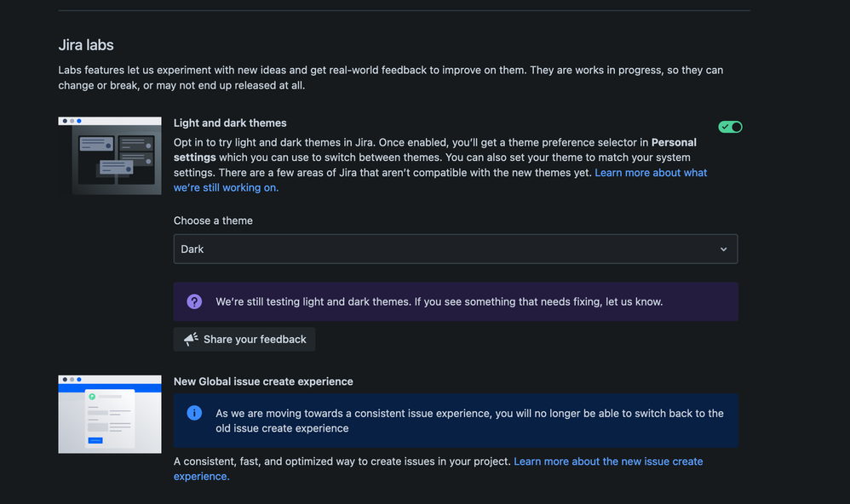Open the Choose a theme dropdown

pos(455,249)
